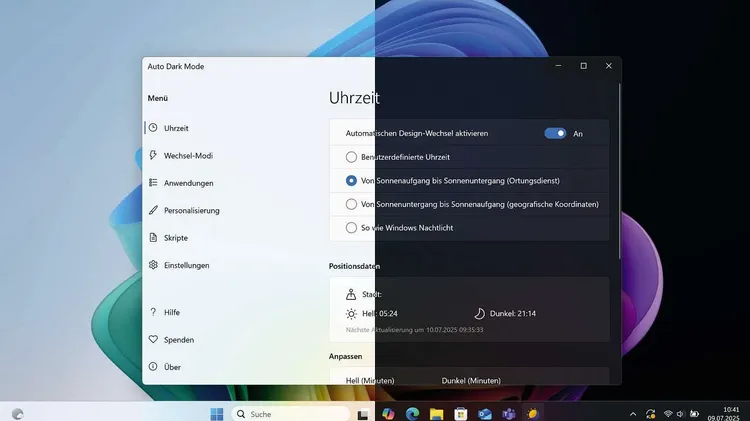750x421 pixels.
Task: Select the Ortungsdienst sunrise-sunset radio option
Action: 351,180
